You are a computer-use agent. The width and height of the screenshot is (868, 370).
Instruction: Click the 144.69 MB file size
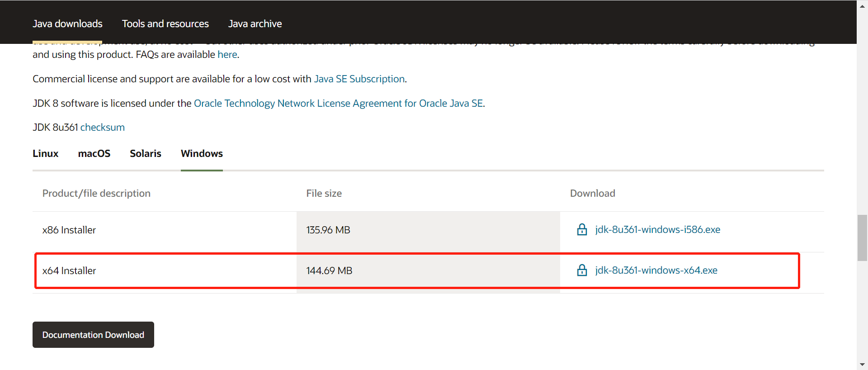[329, 271]
